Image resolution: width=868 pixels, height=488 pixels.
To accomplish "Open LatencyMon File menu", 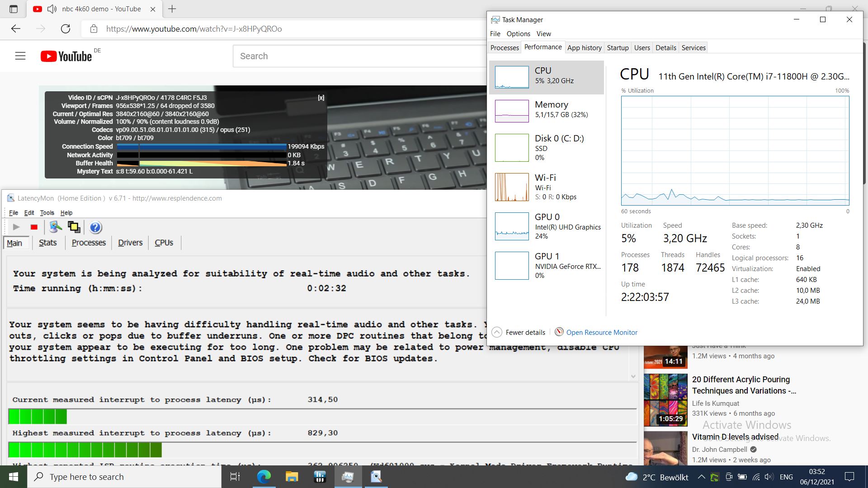I will click(14, 212).
